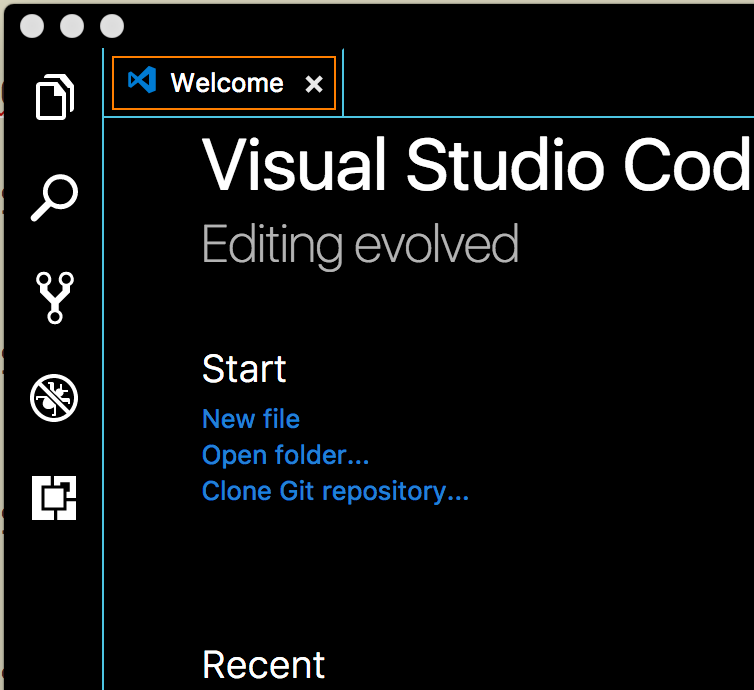Screen dimensions: 754x690
Task: Show the Source Control branch view
Action: point(54,298)
